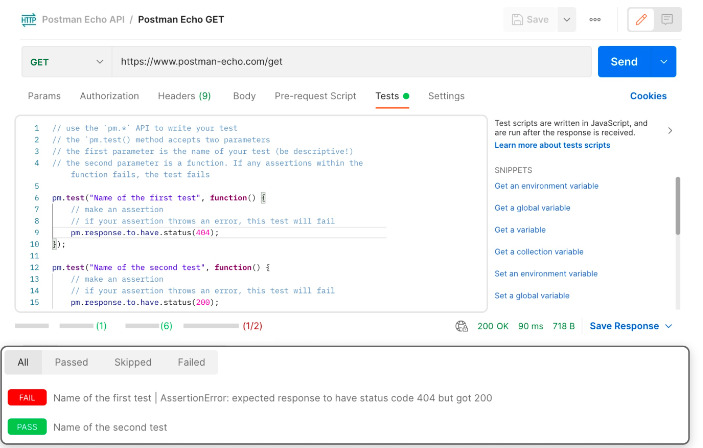Select the All results filter
The height and width of the screenshot is (448, 703).
point(23,362)
